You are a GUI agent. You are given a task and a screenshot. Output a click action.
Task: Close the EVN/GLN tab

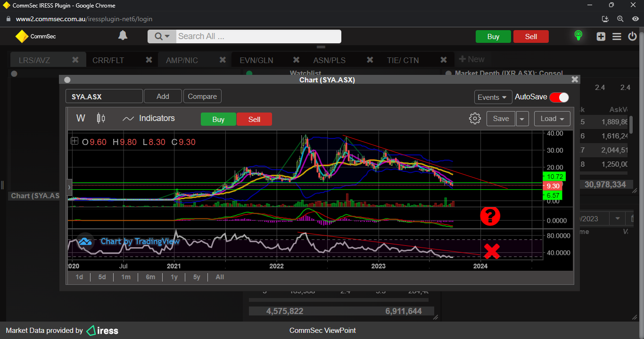coord(296,60)
